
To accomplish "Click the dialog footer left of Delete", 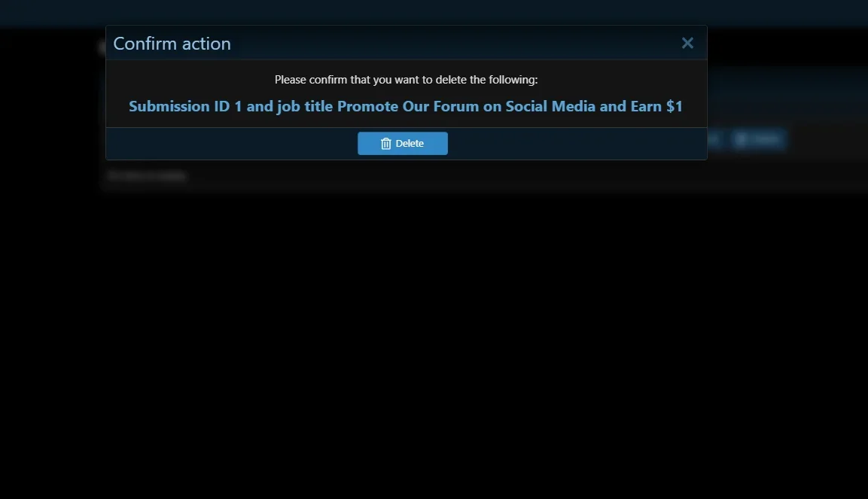I will click(231, 144).
